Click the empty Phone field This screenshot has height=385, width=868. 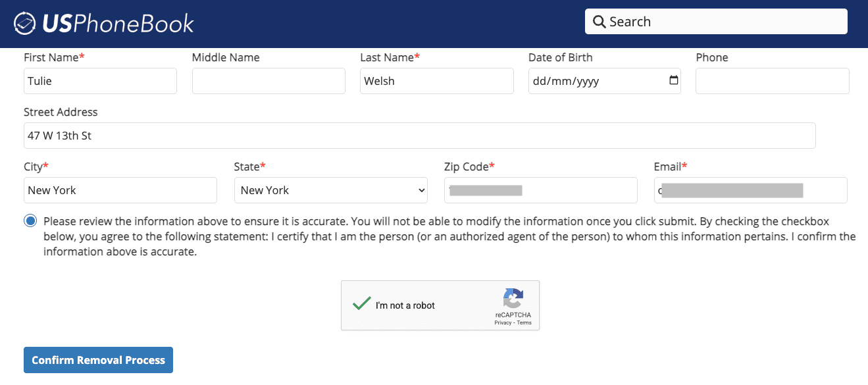coord(772,81)
